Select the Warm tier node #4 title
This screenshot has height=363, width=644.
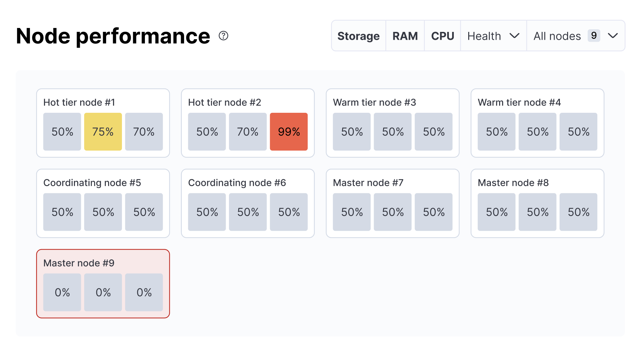point(519,103)
